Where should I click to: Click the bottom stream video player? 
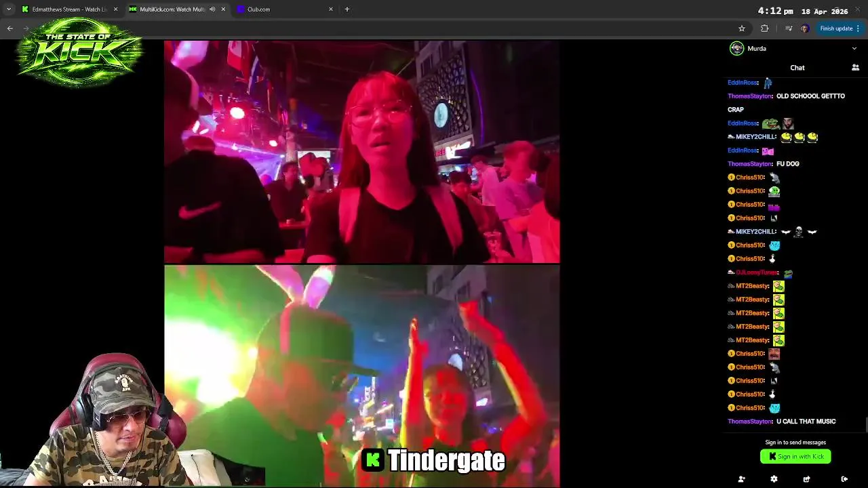pyautogui.click(x=362, y=376)
